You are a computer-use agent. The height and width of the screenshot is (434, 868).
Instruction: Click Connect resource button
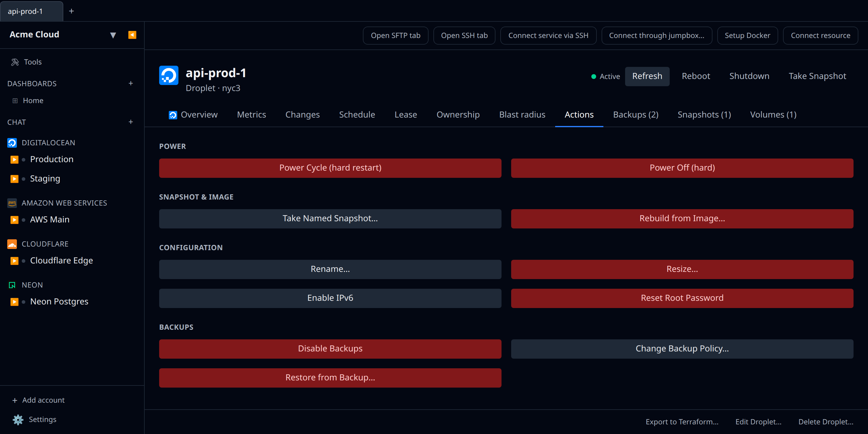[x=820, y=35]
